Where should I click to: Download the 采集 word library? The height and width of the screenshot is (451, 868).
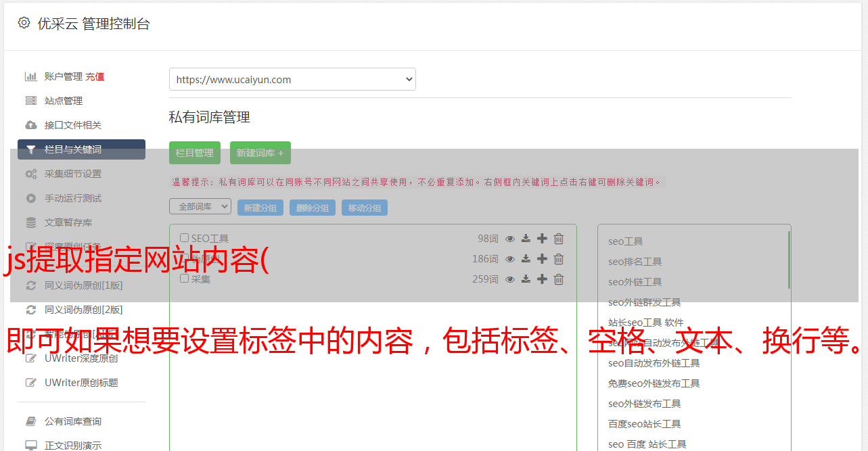pos(526,279)
